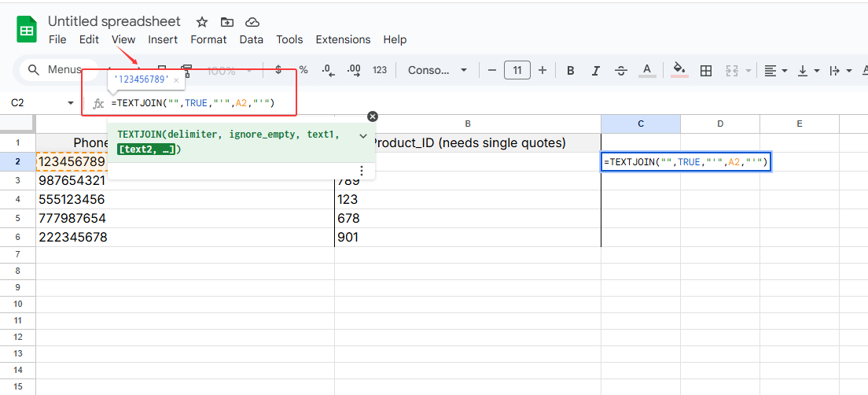
Task: Decrease decimal places button
Action: (x=329, y=70)
